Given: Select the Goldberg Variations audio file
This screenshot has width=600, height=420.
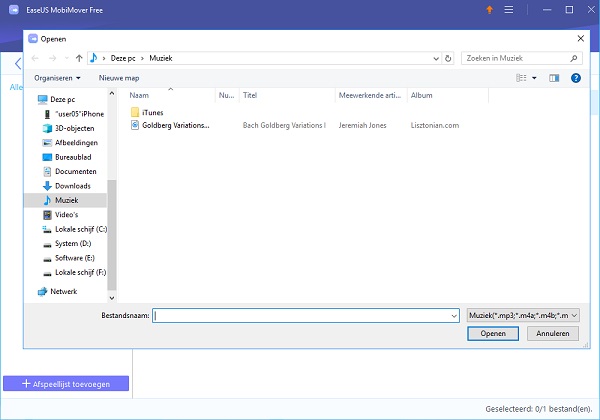Looking at the screenshot, I should point(175,125).
